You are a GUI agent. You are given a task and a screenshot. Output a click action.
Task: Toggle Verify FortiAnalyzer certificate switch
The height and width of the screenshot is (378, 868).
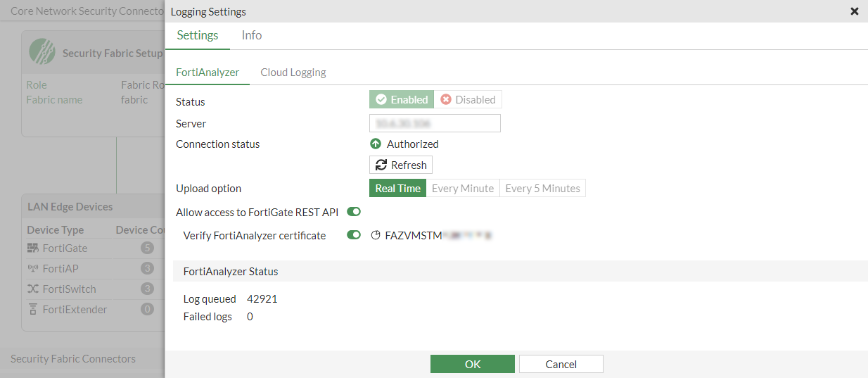click(x=354, y=235)
